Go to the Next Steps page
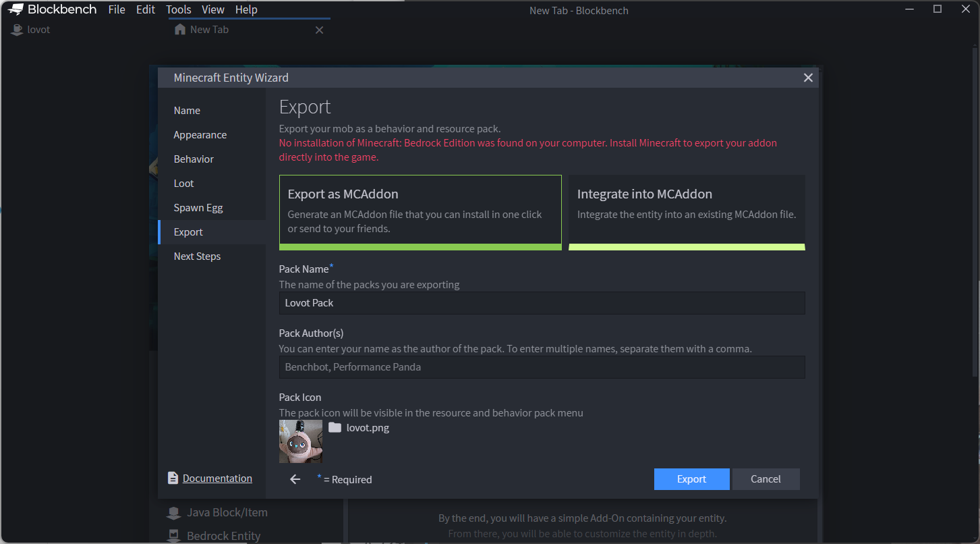Viewport: 980px width, 544px height. point(212,256)
